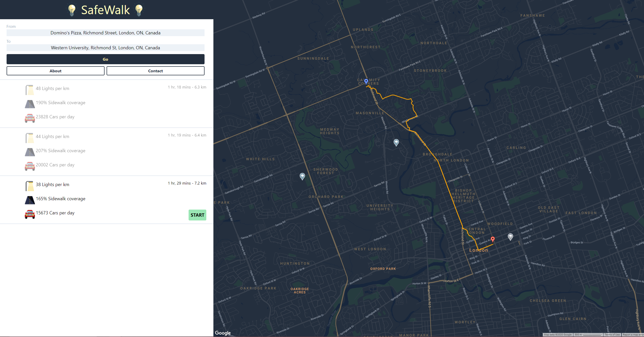Open the Terms of Use link
The height and width of the screenshot is (337, 644).
(x=612, y=334)
